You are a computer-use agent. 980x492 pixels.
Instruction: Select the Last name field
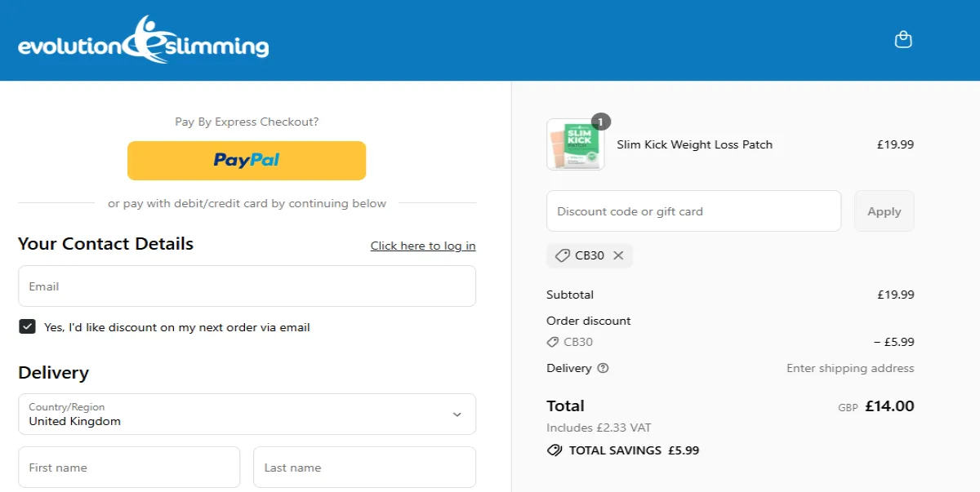[364, 468]
